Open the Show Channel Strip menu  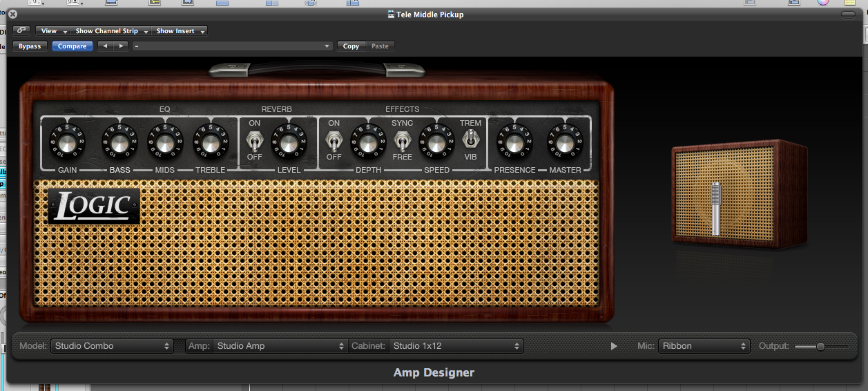(x=111, y=31)
